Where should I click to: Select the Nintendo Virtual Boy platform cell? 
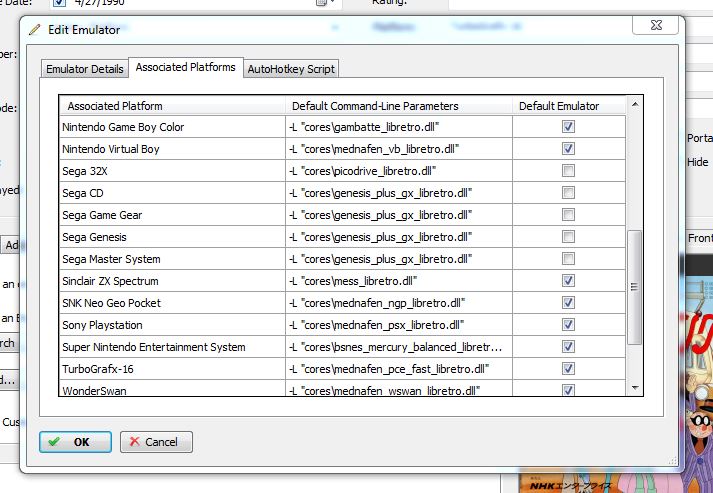tap(172, 149)
